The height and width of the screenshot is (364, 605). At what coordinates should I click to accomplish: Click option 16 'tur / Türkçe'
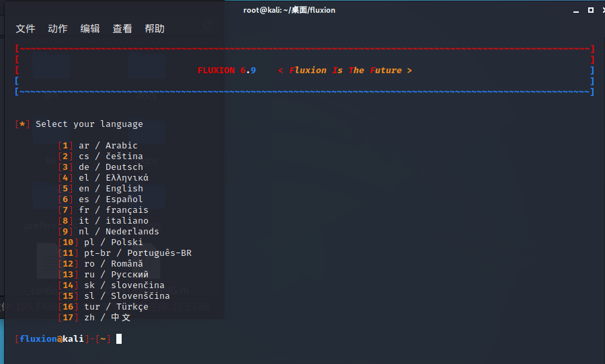pyautogui.click(x=103, y=306)
